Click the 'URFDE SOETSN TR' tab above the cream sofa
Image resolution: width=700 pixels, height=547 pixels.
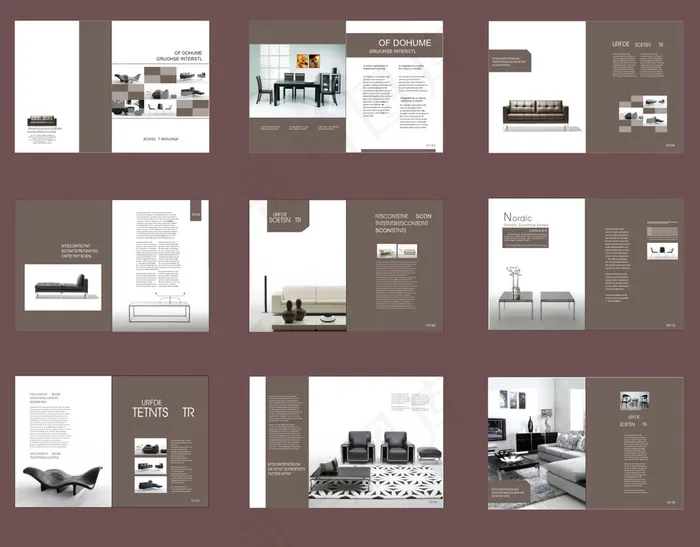288,216
